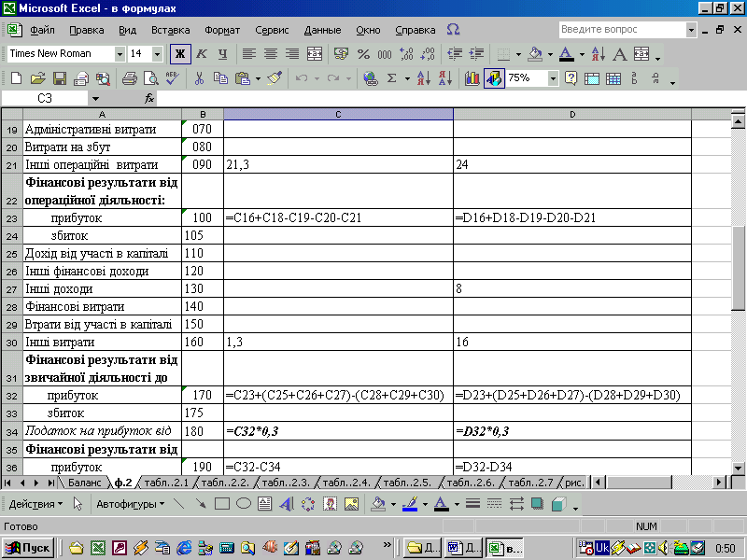The height and width of the screenshot is (560, 747).
Task: Click AutoSum sigma button
Action: pos(391,78)
